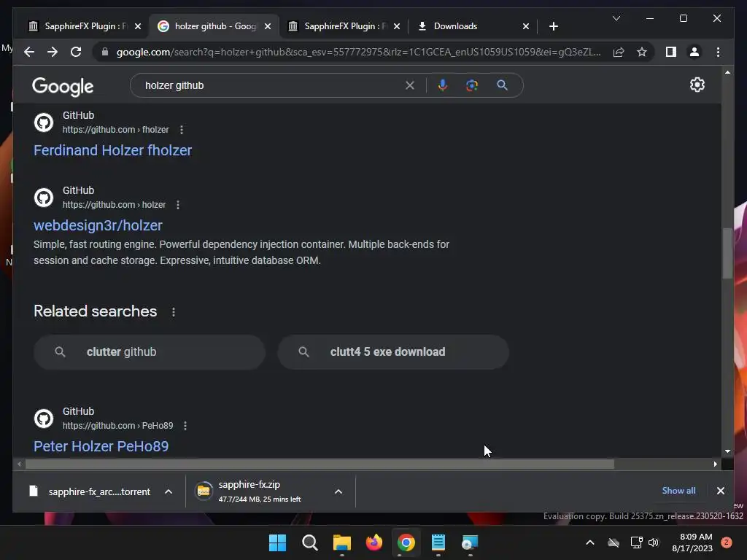Search related term clutt4 5 exe download
The width and height of the screenshot is (747, 560).
[393, 352]
